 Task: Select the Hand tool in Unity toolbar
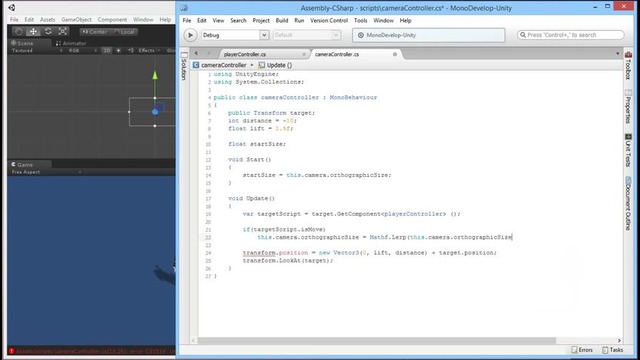(18, 31)
